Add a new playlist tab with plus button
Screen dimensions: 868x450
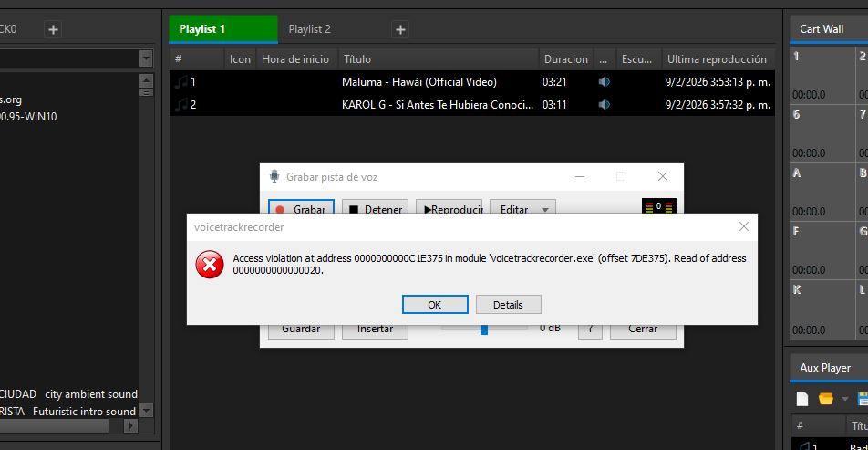[x=400, y=29]
